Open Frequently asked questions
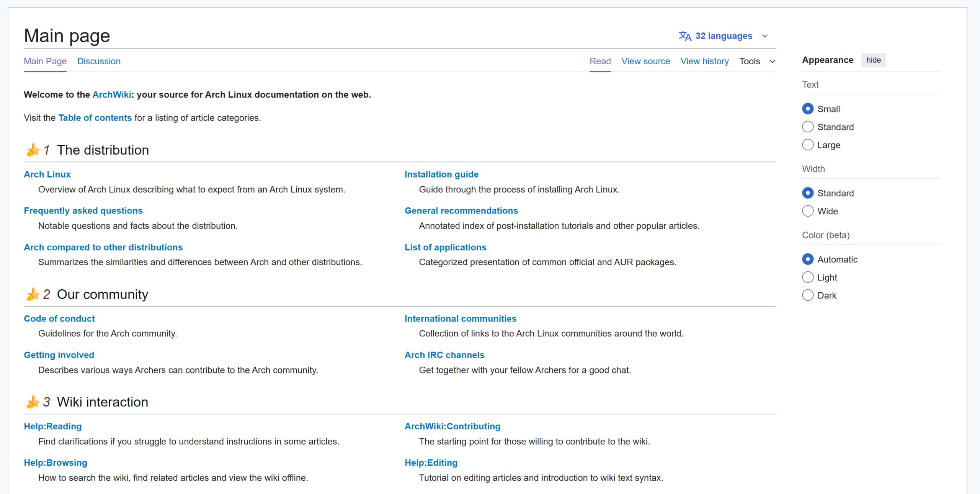 [x=83, y=210]
